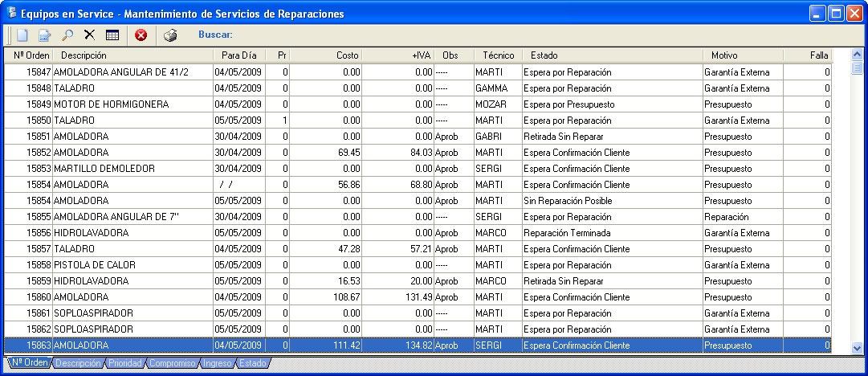
Task: Click the Motivo column header
Action: (x=725, y=55)
